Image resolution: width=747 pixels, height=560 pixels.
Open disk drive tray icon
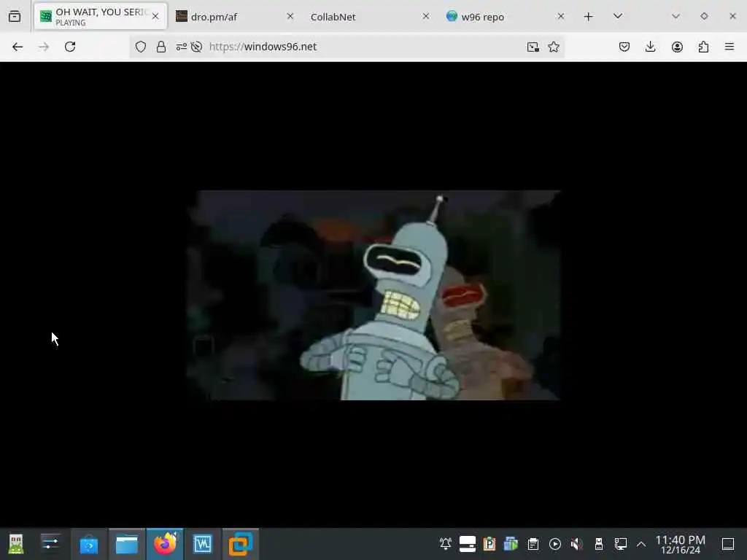[468, 544]
